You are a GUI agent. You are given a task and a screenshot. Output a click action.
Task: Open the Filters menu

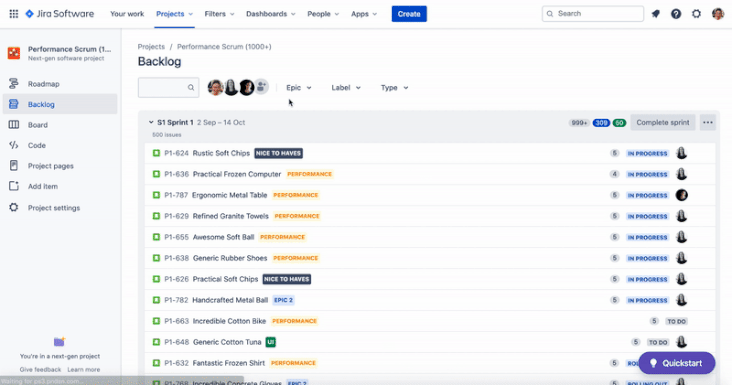tap(219, 14)
